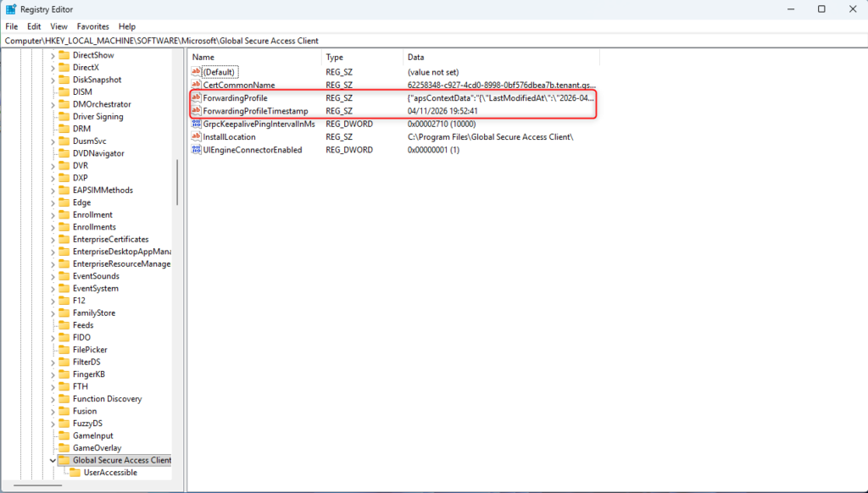Open the Favorites menu
This screenshot has height=493, width=868.
pyautogui.click(x=93, y=26)
